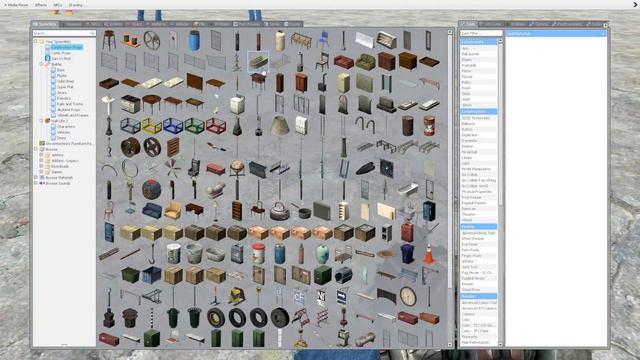Expand the Downloads folder node
This screenshot has width=640, height=360.
[41, 167]
